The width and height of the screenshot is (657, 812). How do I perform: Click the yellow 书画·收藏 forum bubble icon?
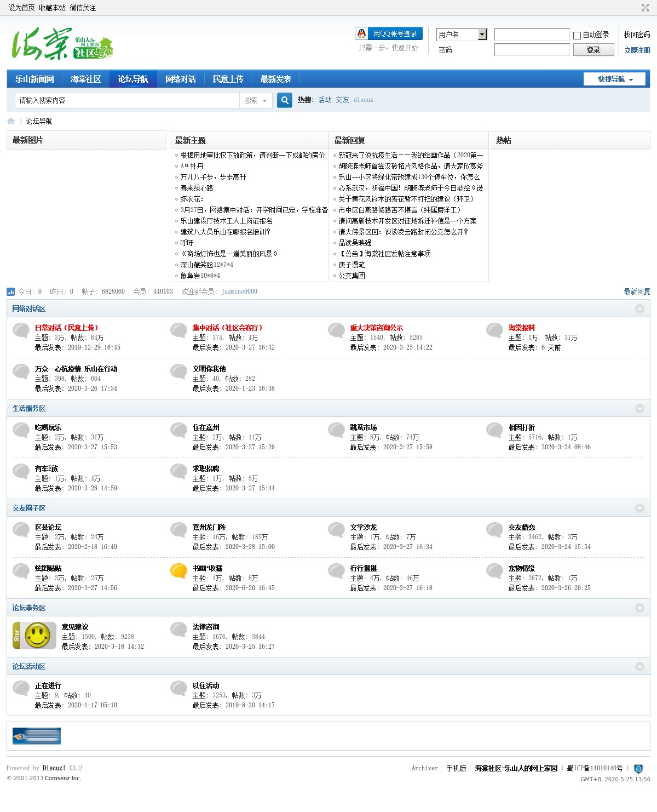(x=179, y=571)
